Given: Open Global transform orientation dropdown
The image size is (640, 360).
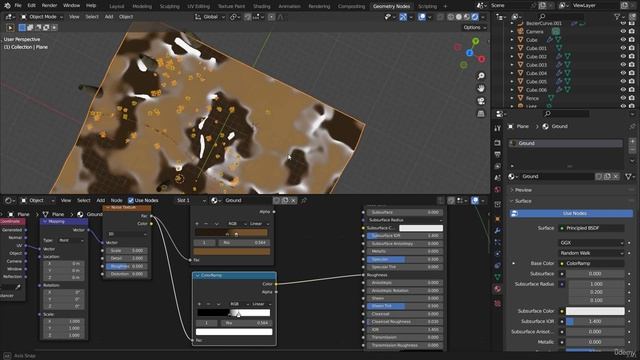Looking at the screenshot, I should pos(209,17).
